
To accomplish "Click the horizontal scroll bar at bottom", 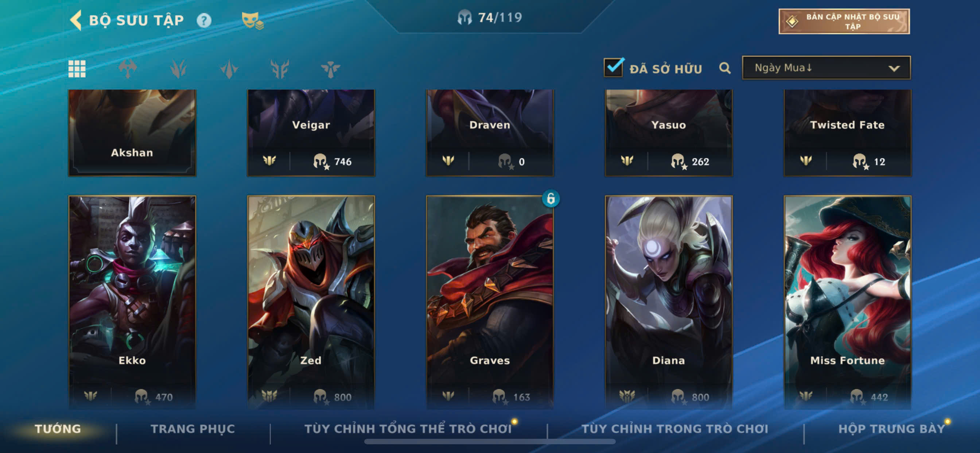I will (490, 442).
